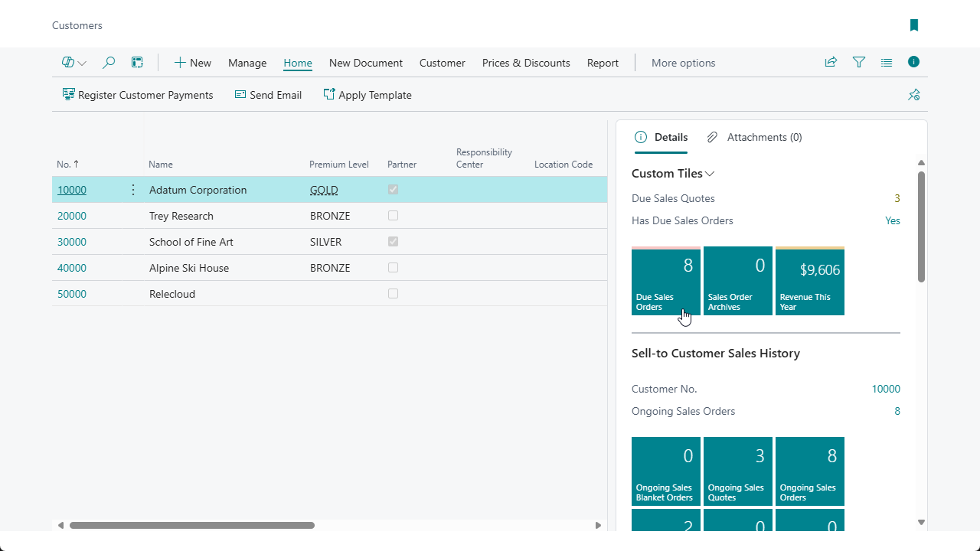This screenshot has width=980, height=551.
Task: Open the Copilot dropdown in toolbar
Action: click(74, 63)
